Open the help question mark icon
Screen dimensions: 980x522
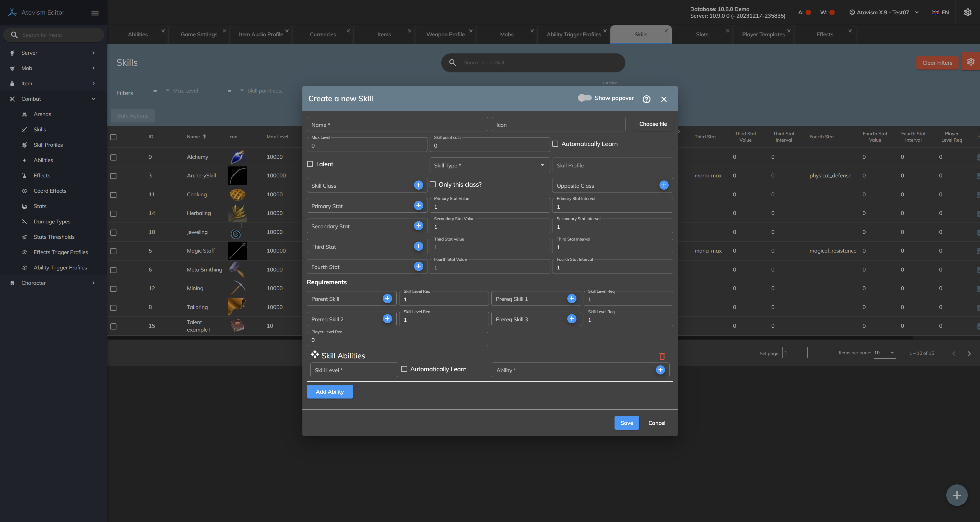(646, 99)
